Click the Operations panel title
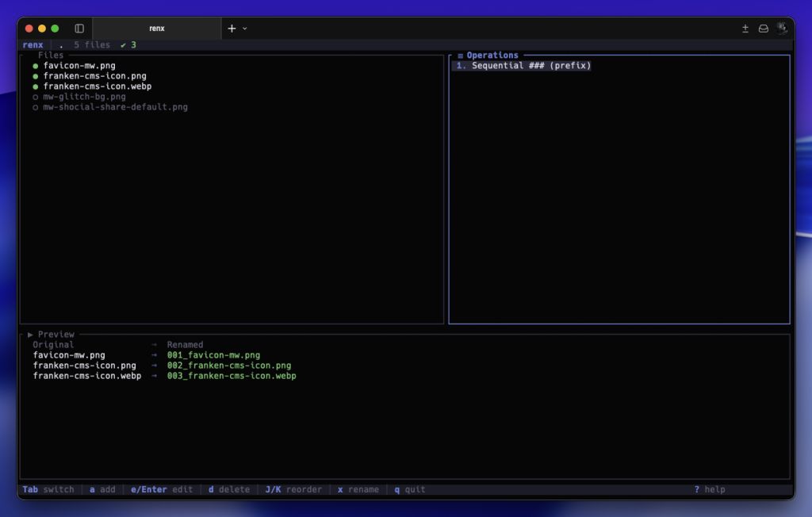 point(492,55)
